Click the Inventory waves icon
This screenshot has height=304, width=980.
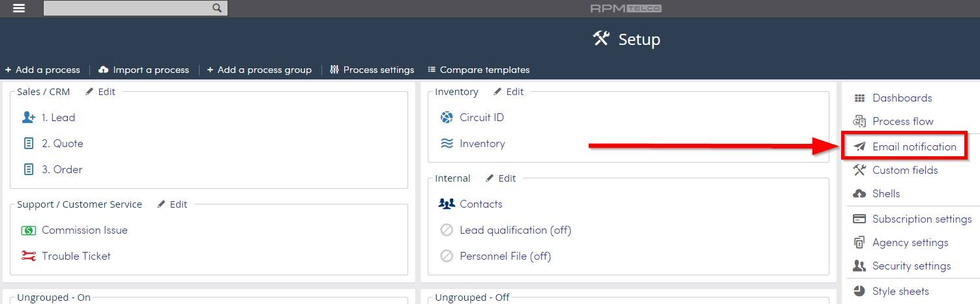tap(447, 143)
